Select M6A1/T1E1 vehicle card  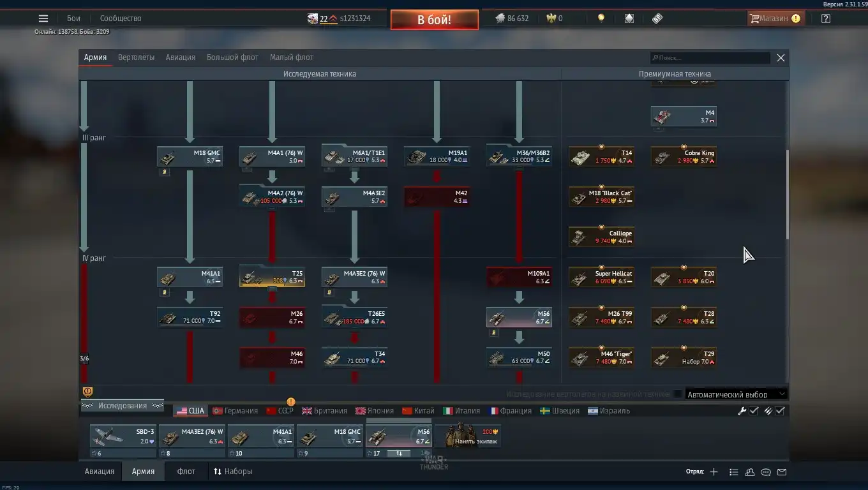354,157
